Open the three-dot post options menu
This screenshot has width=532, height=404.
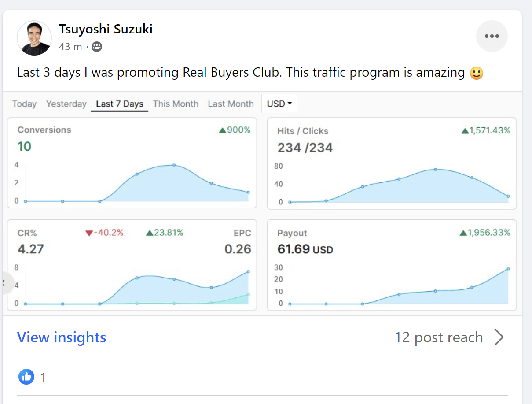pyautogui.click(x=492, y=36)
